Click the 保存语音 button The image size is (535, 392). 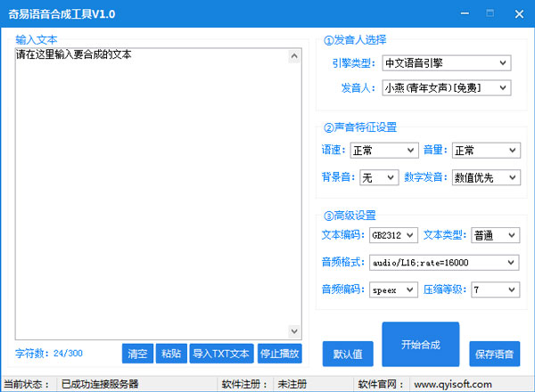(x=495, y=354)
